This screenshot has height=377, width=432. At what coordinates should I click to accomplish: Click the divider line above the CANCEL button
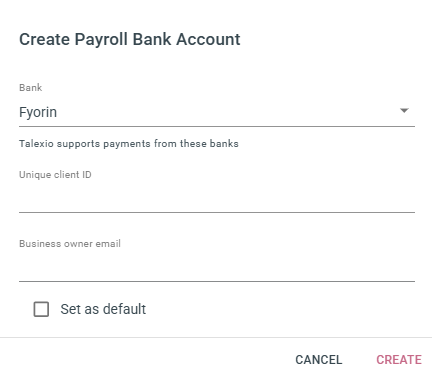pos(216,338)
